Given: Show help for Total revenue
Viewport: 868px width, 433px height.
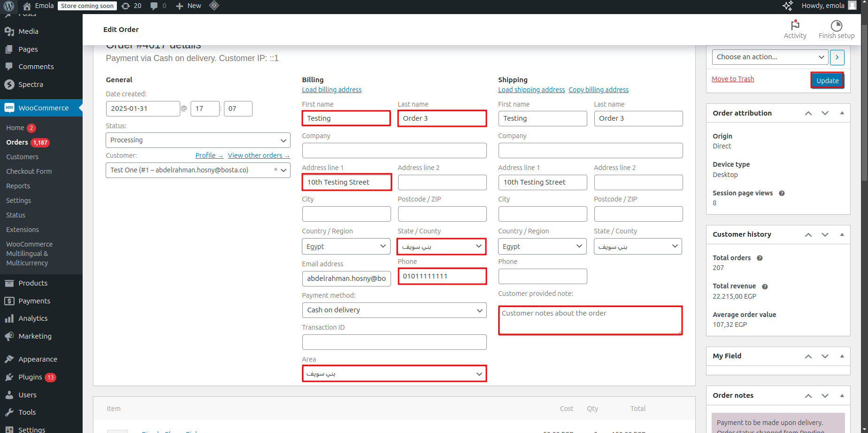Looking at the screenshot, I should [765, 286].
